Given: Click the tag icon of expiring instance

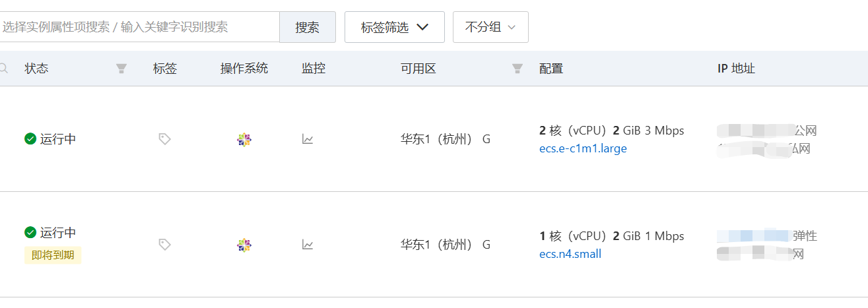Looking at the screenshot, I should coord(165,245).
